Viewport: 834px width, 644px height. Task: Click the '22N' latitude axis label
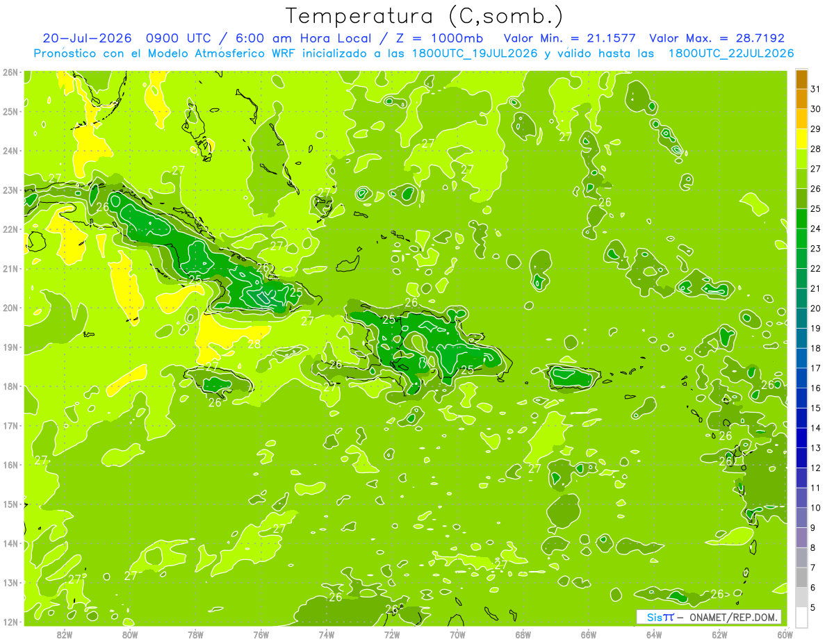point(10,229)
